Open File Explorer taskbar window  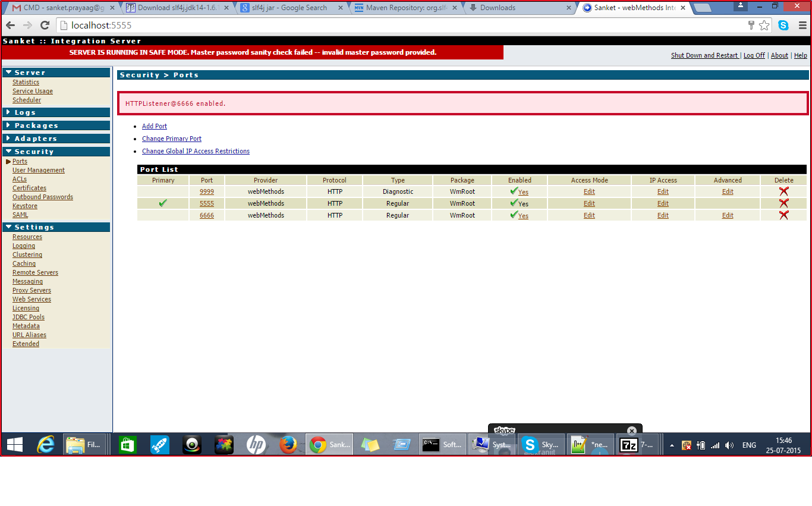pos(84,444)
